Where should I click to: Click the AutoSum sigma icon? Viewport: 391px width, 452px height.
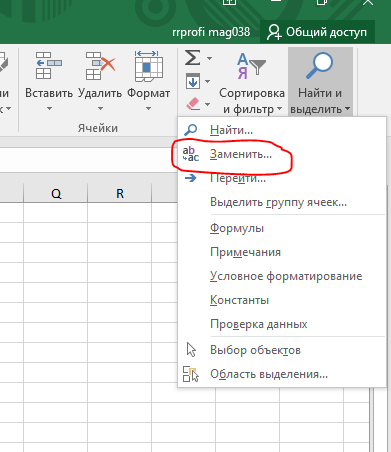point(193,58)
